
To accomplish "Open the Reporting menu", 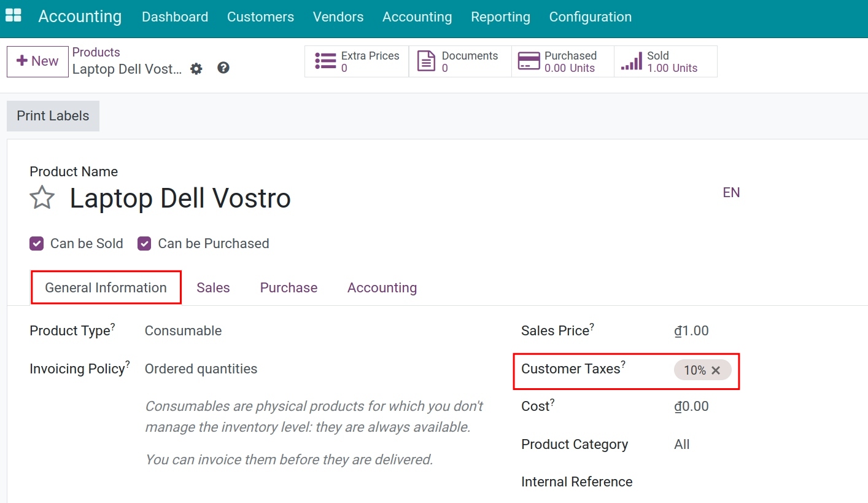I will tap(501, 17).
